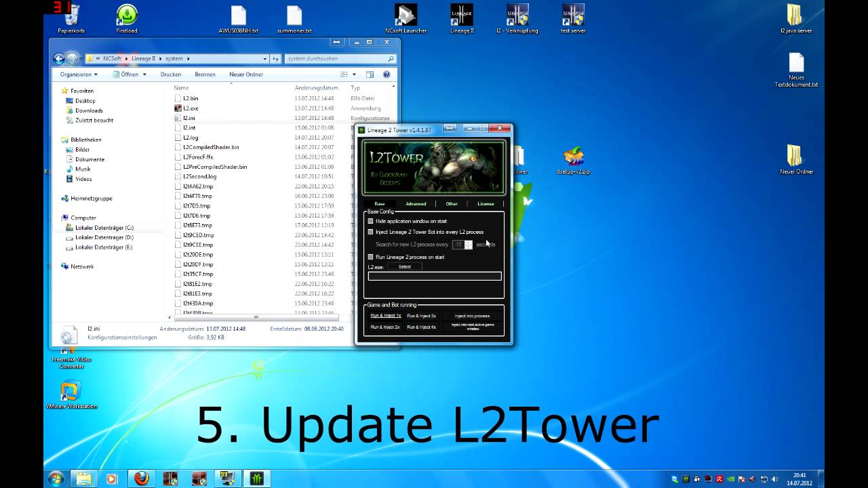
Task: Open the l2 - Verknüpfung desktop shortcut
Action: click(x=517, y=19)
